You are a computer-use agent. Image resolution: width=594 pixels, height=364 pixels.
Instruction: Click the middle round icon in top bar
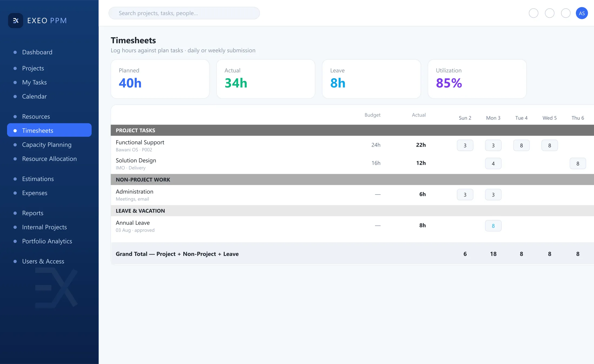549,13
